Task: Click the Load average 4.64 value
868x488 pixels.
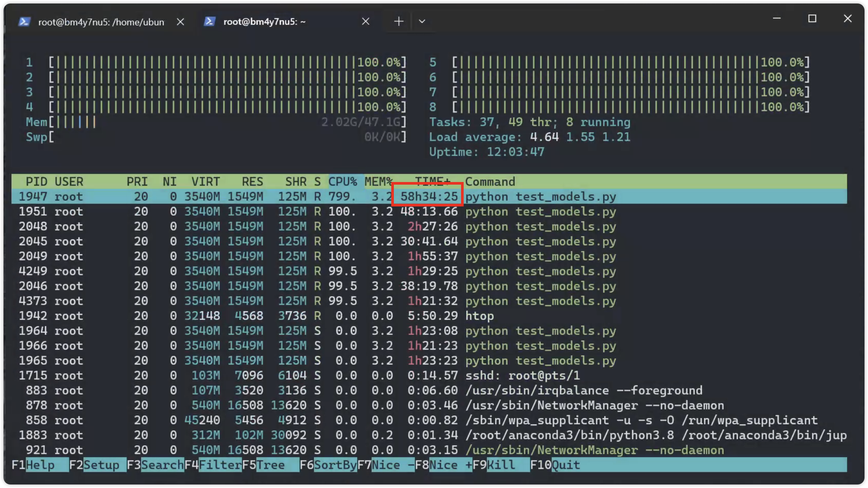Action: click(x=544, y=137)
